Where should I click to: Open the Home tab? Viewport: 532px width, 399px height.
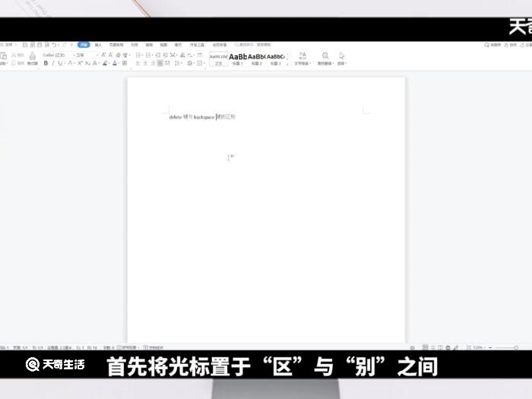pos(84,45)
